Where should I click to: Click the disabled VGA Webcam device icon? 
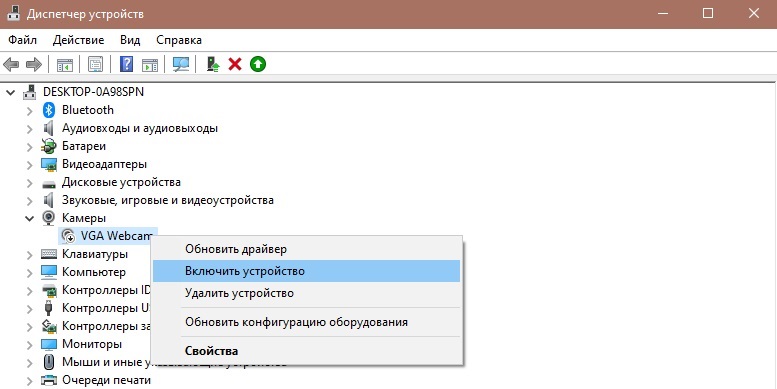(x=68, y=236)
